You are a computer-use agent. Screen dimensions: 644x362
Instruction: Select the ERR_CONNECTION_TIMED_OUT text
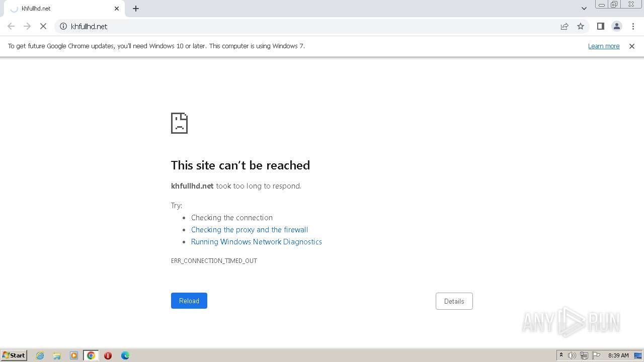(x=214, y=260)
